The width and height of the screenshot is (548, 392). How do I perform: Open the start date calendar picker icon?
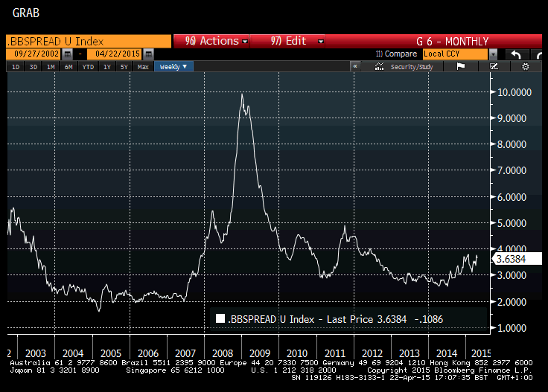pyautogui.click(x=68, y=54)
